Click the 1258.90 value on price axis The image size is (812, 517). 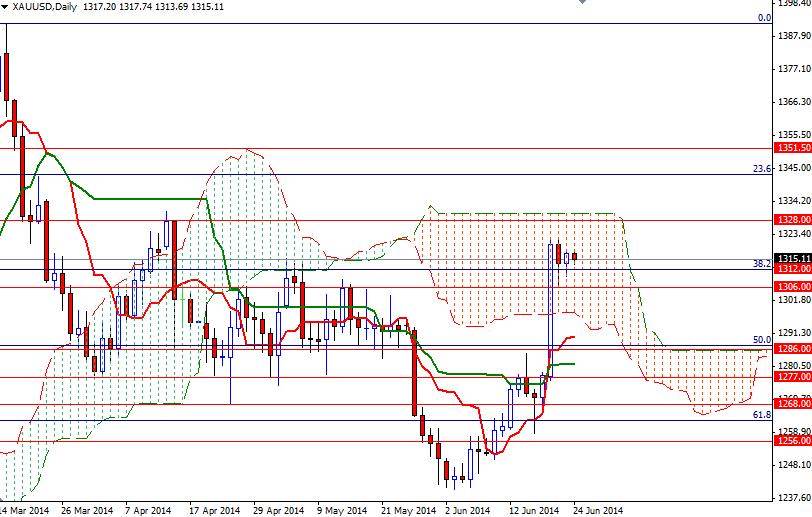coord(794,432)
